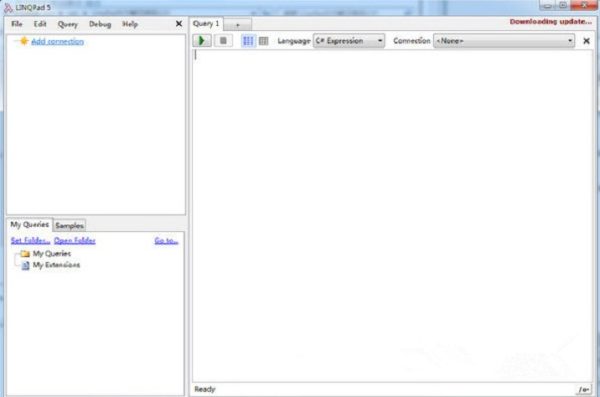Switch results to data grids view icon
Screen dimensions: 600x397
coord(264,41)
